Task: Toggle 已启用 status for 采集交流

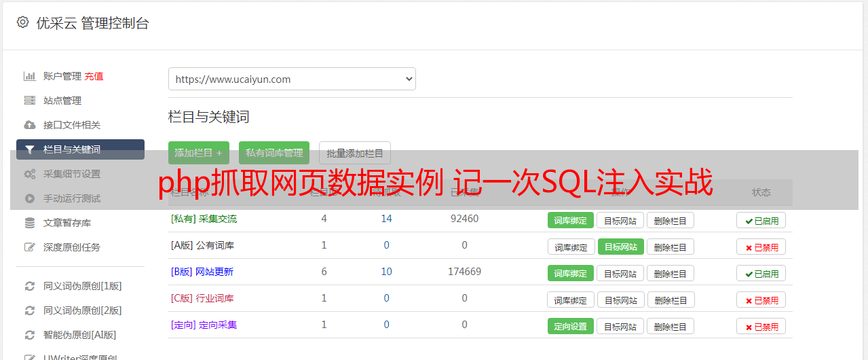Action: 761,220
